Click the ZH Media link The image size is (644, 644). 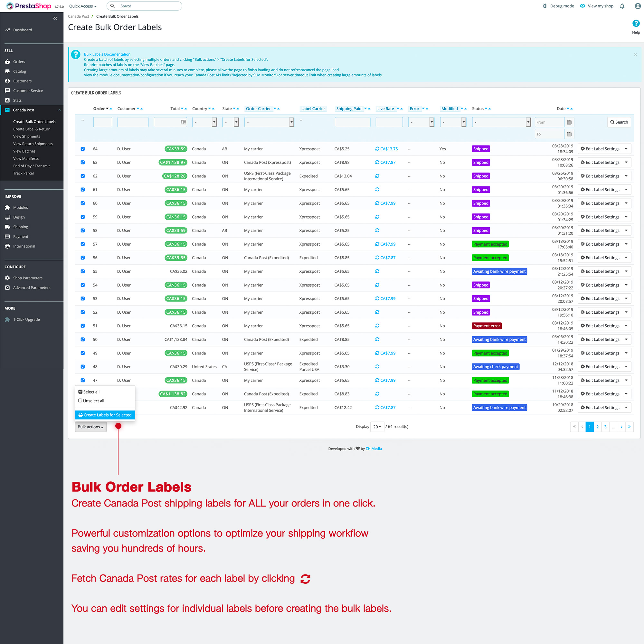(x=374, y=449)
